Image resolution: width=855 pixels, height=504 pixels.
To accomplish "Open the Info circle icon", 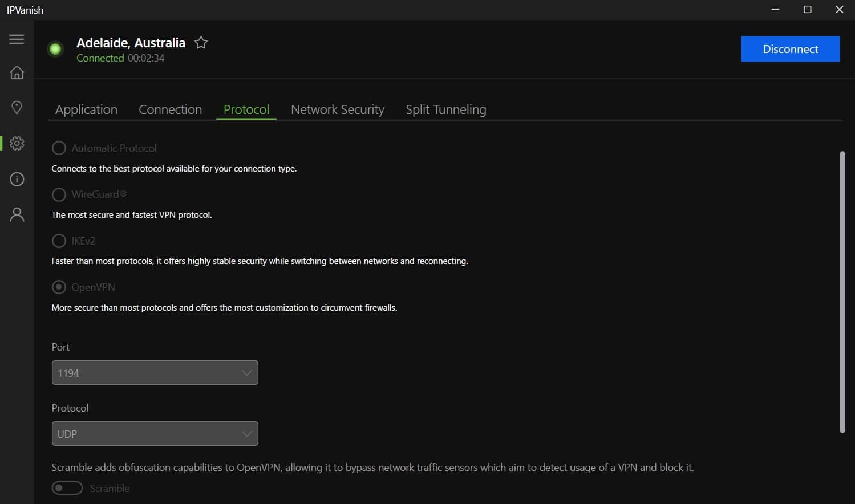I will 17,179.
